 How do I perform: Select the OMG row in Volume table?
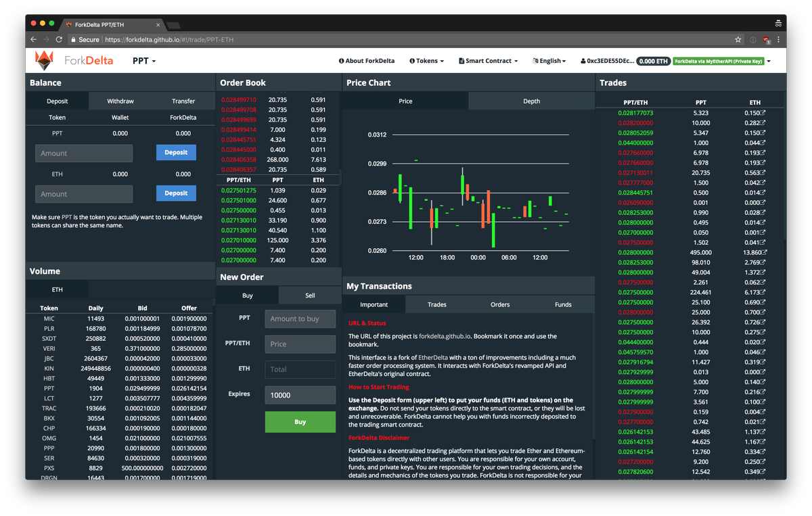(120, 438)
